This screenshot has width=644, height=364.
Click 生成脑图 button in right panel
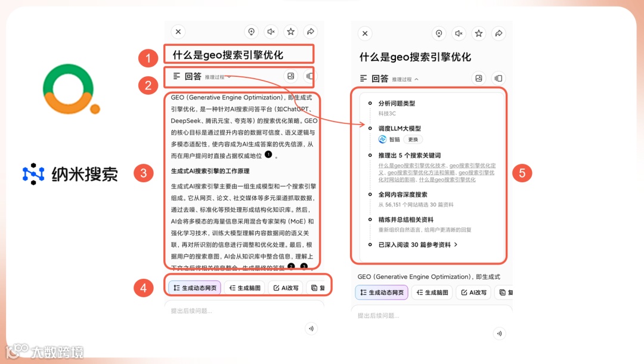432,292
